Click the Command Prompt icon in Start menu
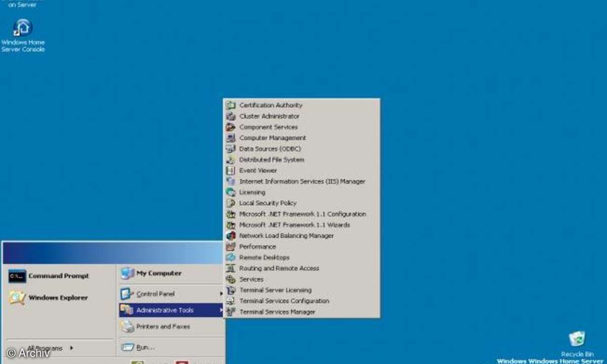The height and width of the screenshot is (364, 607). (x=17, y=276)
